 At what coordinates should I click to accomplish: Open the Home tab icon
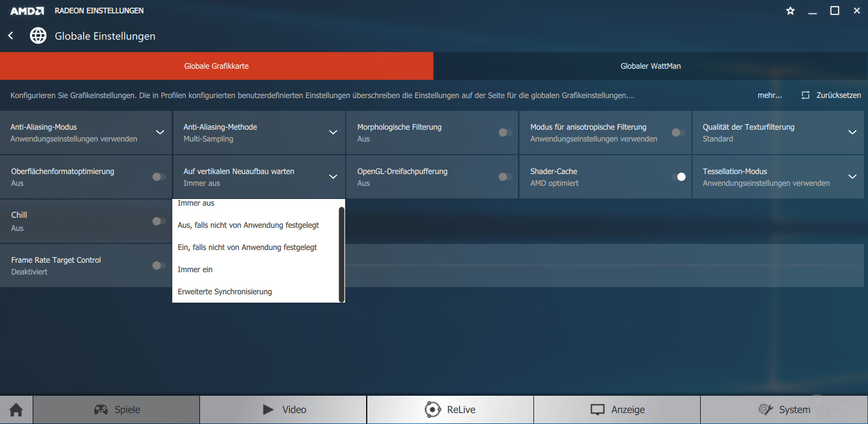point(17,410)
